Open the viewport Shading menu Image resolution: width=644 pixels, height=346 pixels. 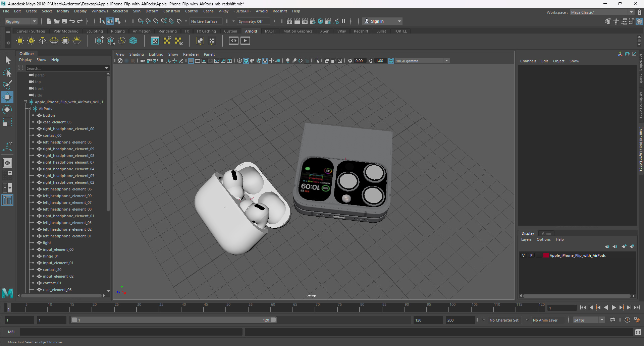(x=137, y=54)
